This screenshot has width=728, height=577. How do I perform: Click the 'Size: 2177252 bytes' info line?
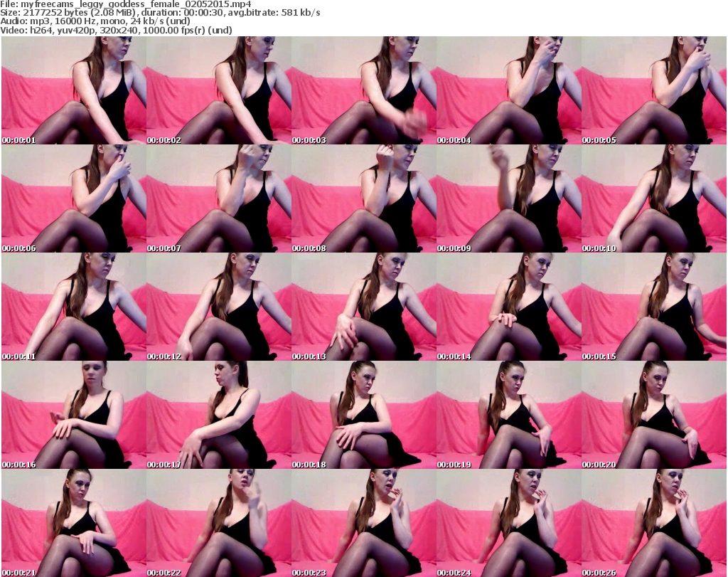[160, 13]
